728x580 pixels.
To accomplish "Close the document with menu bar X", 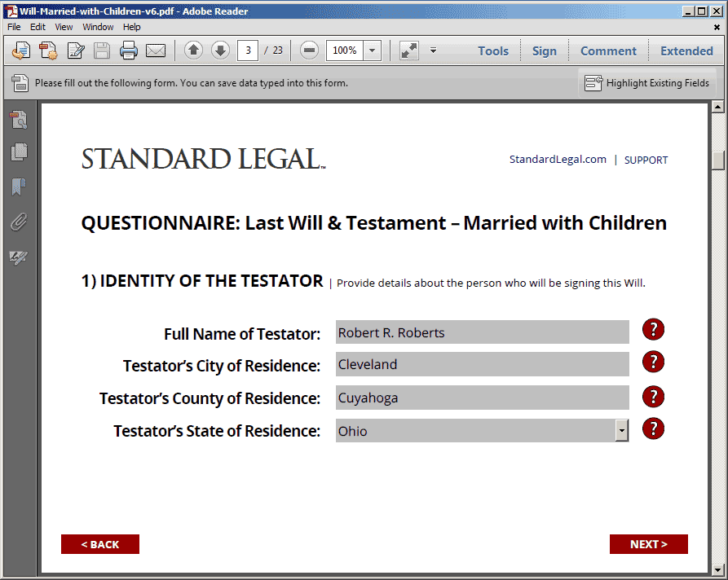I will point(717,28).
